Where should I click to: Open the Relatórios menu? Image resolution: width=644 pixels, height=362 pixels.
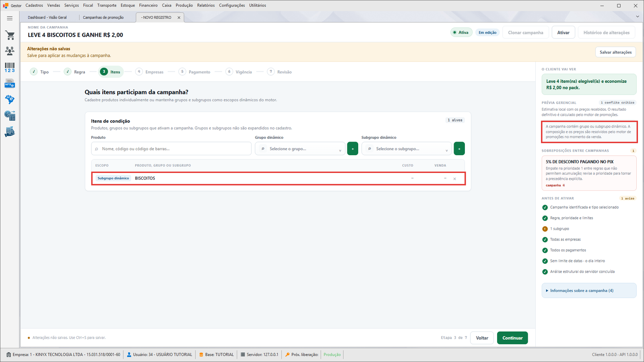click(x=206, y=5)
